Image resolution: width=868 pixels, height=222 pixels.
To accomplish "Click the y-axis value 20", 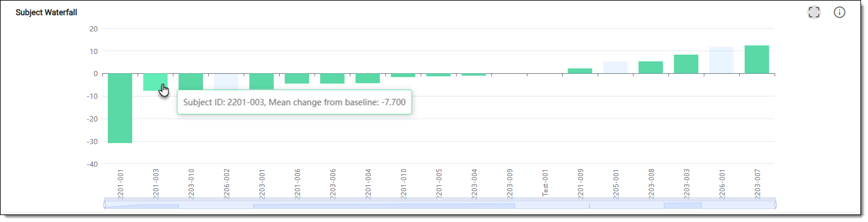I will [93, 28].
